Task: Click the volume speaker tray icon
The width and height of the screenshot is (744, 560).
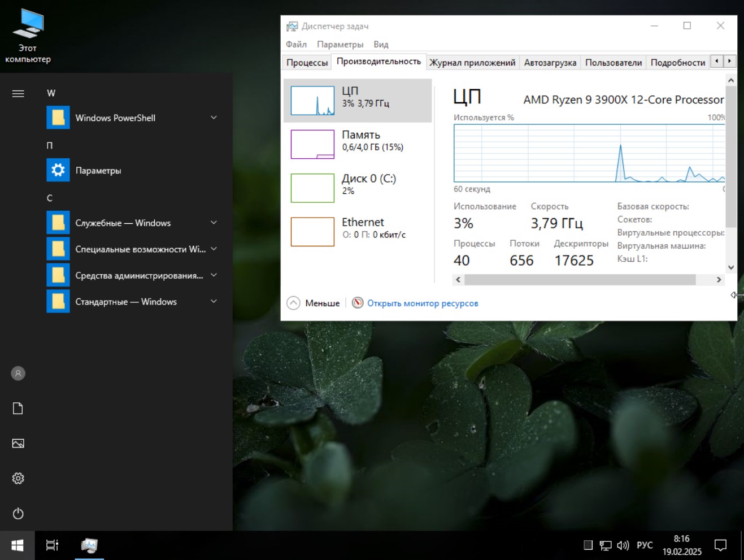Action: [x=623, y=545]
